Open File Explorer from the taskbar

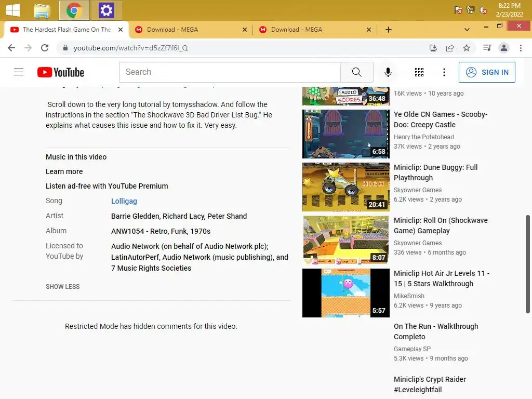tap(42, 10)
